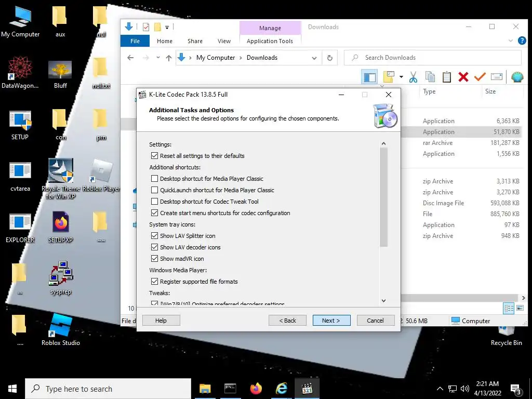The height and width of the screenshot is (399, 532).
Task: Show hidden system tray icons
Action: pos(440,389)
